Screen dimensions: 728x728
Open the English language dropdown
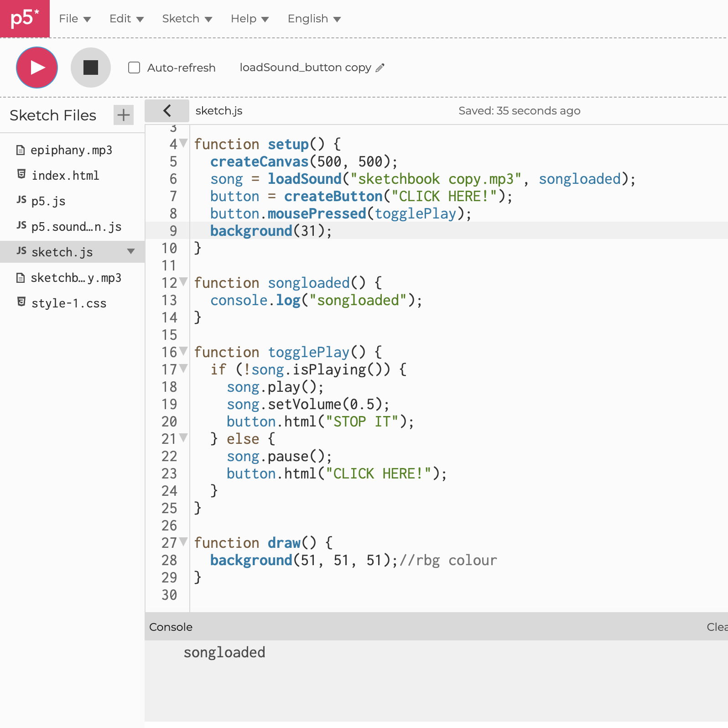click(x=314, y=19)
